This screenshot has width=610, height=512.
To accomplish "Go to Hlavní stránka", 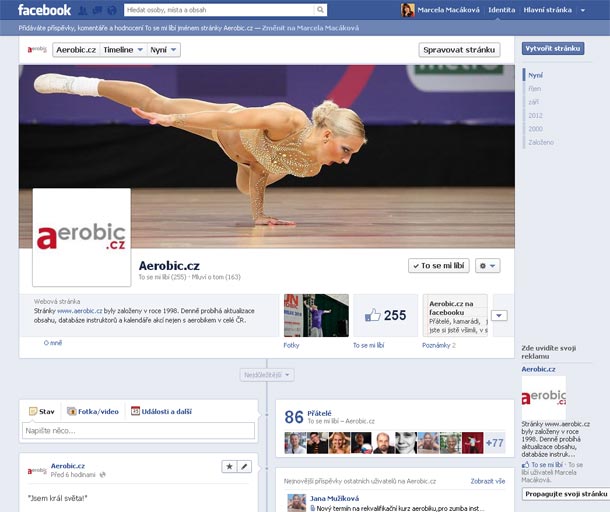I will [548, 10].
